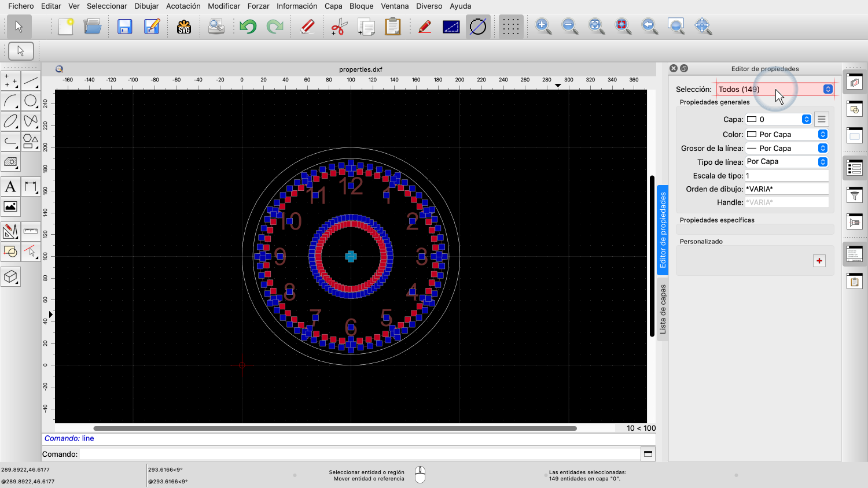Expand the Capa layer dropdown

[778, 119]
